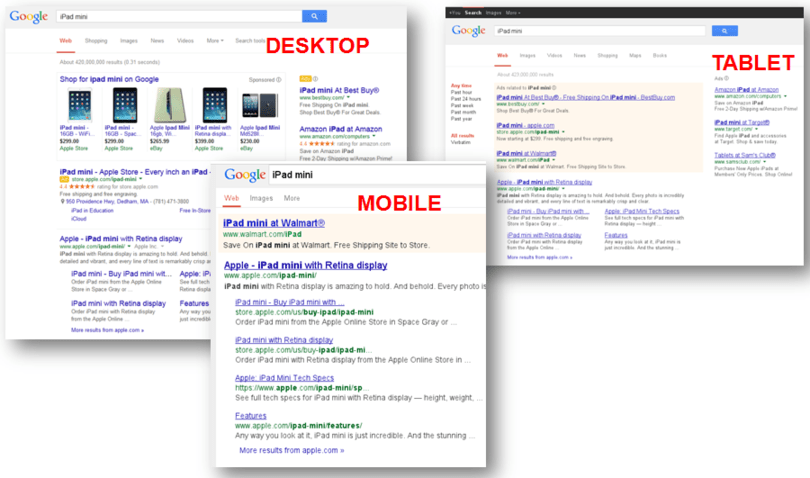Open the iPad mini 16GB WiFi product image
Screen dimensions: 810x478
80,105
